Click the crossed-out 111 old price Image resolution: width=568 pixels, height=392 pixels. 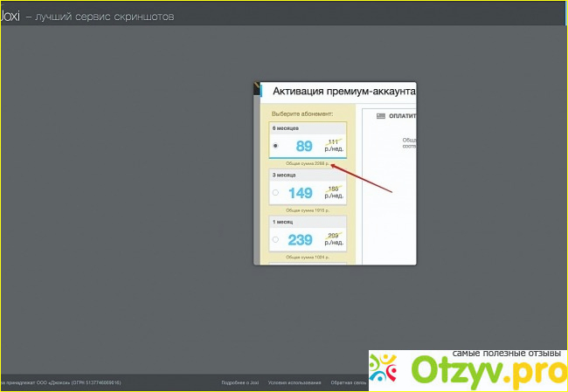coord(332,141)
